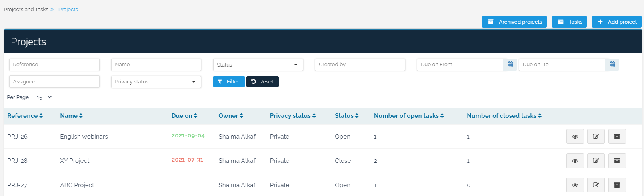The width and height of the screenshot is (644, 196).
Task: Click the edit icon for English webinars
Action: click(596, 137)
